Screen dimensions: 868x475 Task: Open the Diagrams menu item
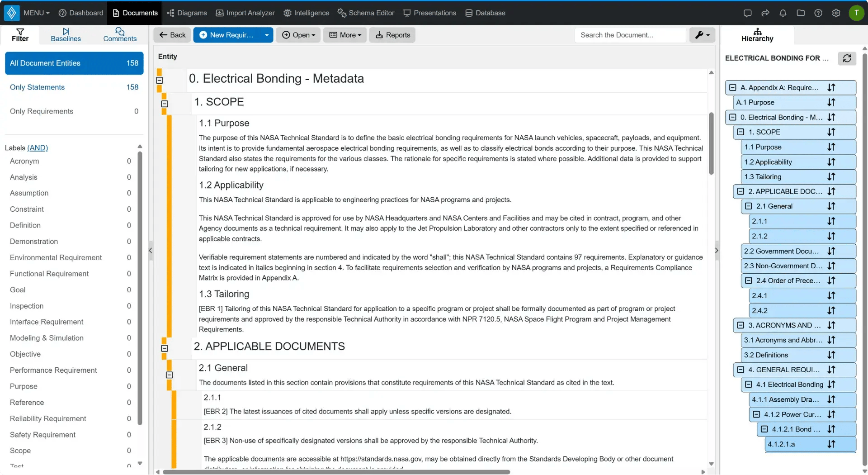point(187,13)
